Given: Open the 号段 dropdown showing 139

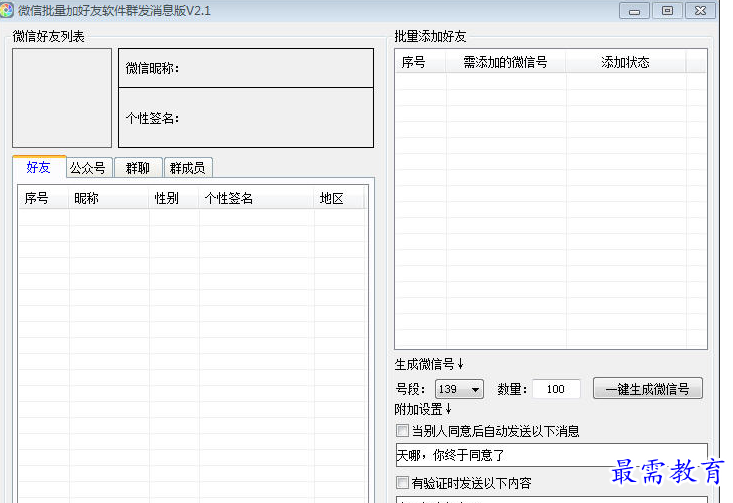Looking at the screenshot, I should (x=459, y=389).
